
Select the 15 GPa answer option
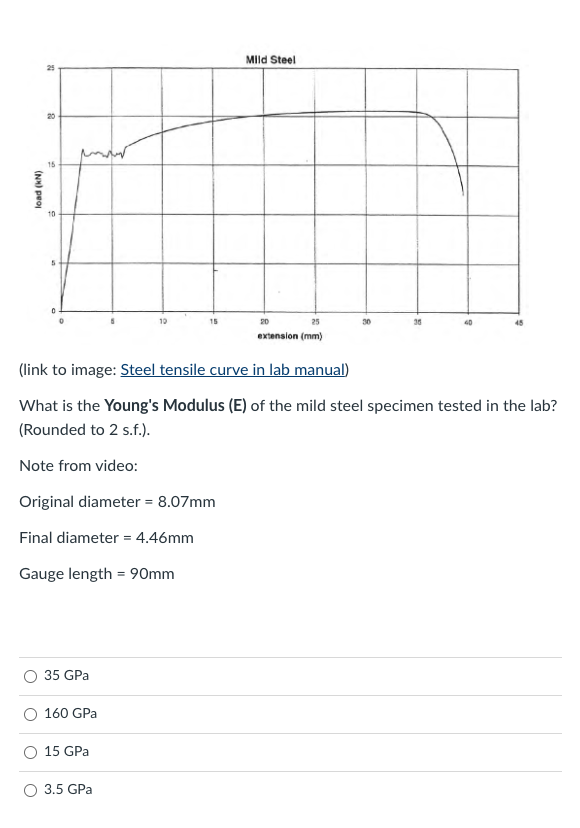click(x=66, y=752)
